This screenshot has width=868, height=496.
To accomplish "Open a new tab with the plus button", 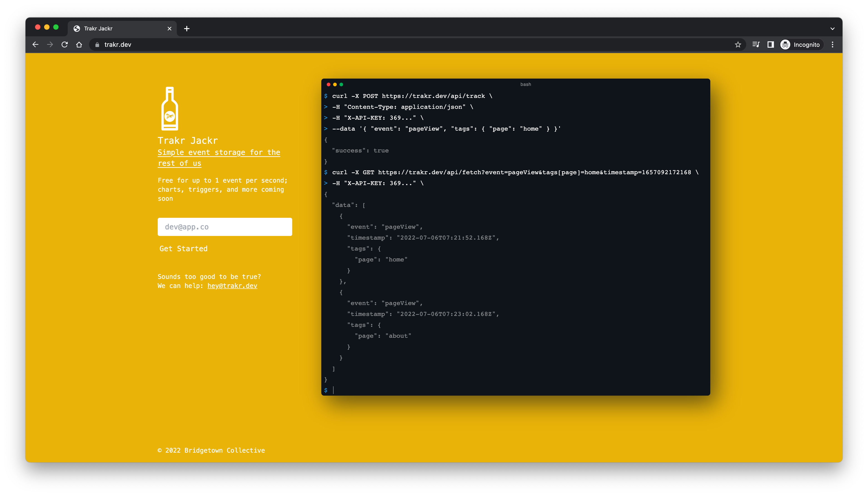I will click(x=187, y=29).
